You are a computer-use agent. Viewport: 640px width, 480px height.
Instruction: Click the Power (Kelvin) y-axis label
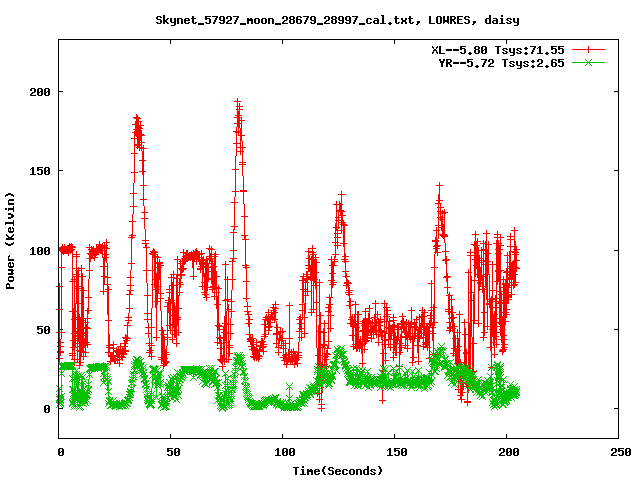coord(10,240)
